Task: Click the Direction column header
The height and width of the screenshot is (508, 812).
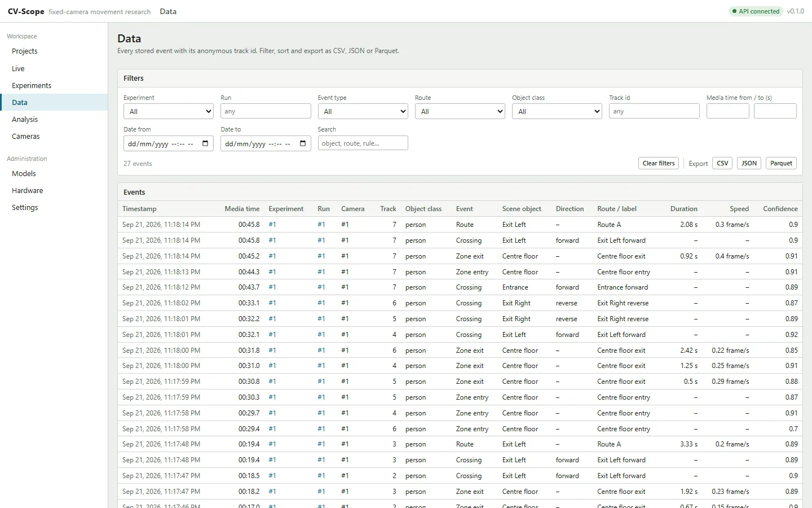Action: point(570,209)
